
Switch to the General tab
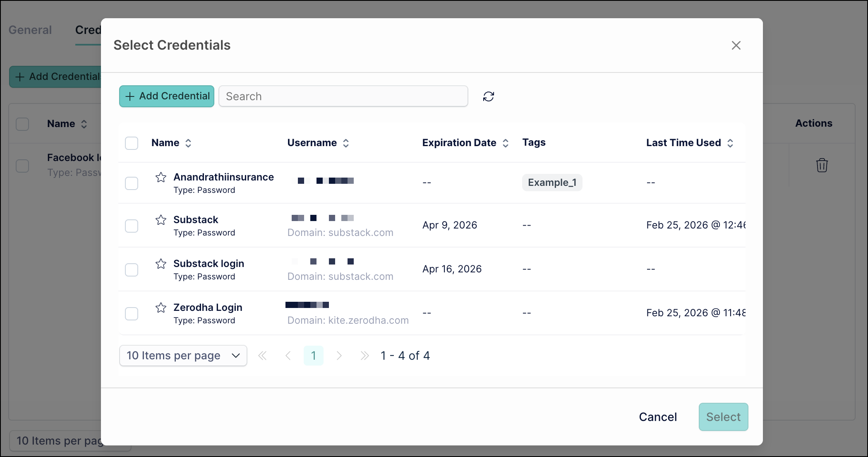tap(30, 30)
